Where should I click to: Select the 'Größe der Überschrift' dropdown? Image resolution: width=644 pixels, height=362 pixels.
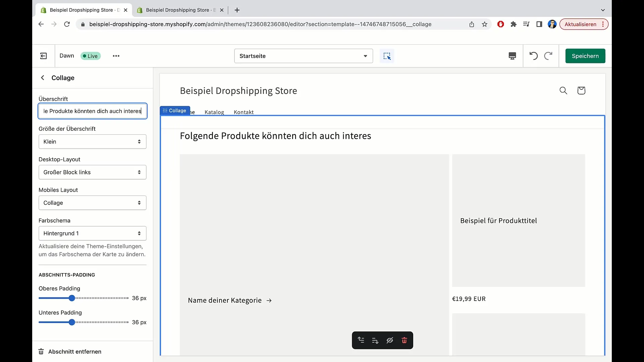click(93, 141)
